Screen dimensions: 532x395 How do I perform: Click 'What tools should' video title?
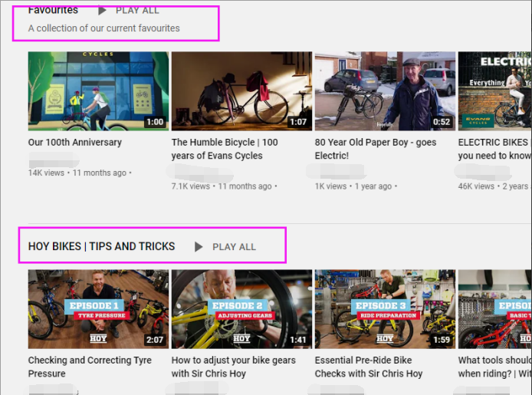(x=495, y=367)
